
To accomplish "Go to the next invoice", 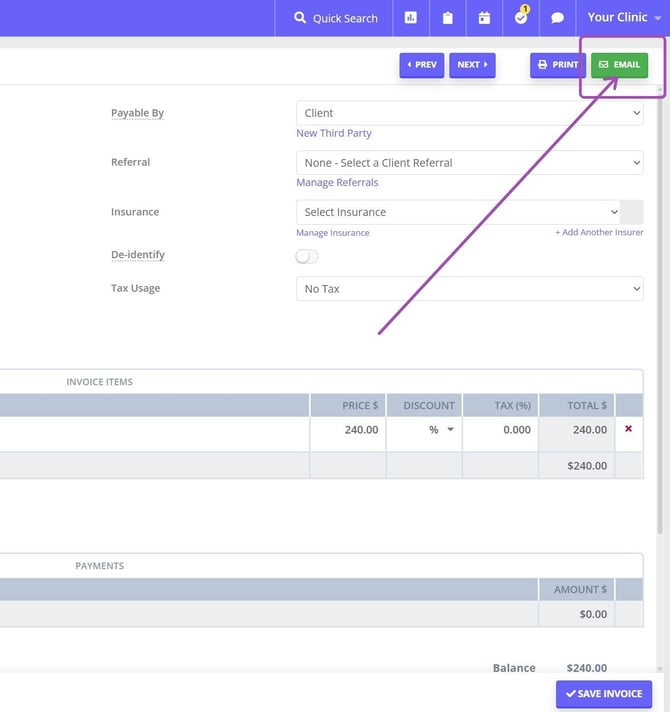I will pyautogui.click(x=472, y=65).
